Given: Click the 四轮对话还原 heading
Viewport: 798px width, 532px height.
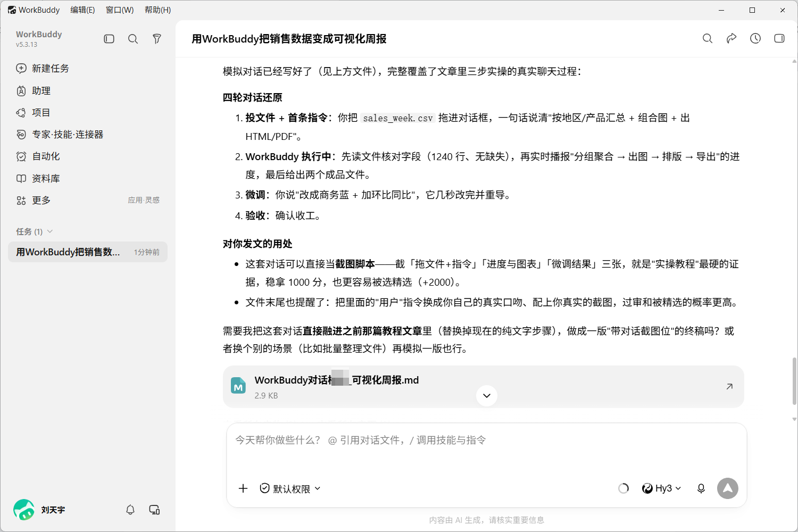Looking at the screenshot, I should click(252, 97).
